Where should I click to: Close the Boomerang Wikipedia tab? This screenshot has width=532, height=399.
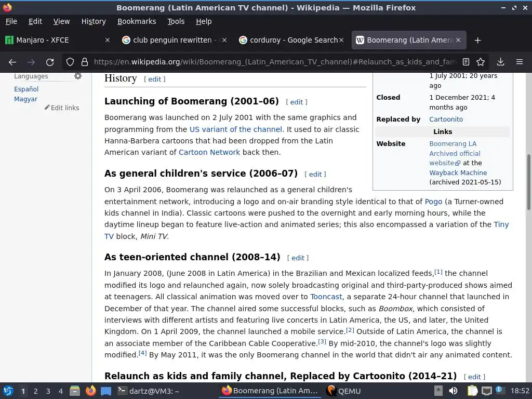point(458,40)
